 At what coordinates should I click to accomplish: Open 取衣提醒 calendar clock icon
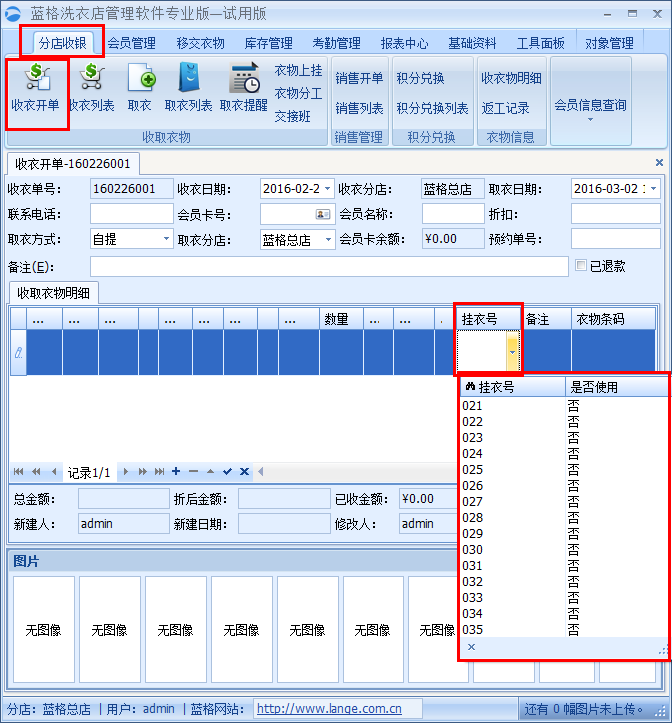(244, 77)
